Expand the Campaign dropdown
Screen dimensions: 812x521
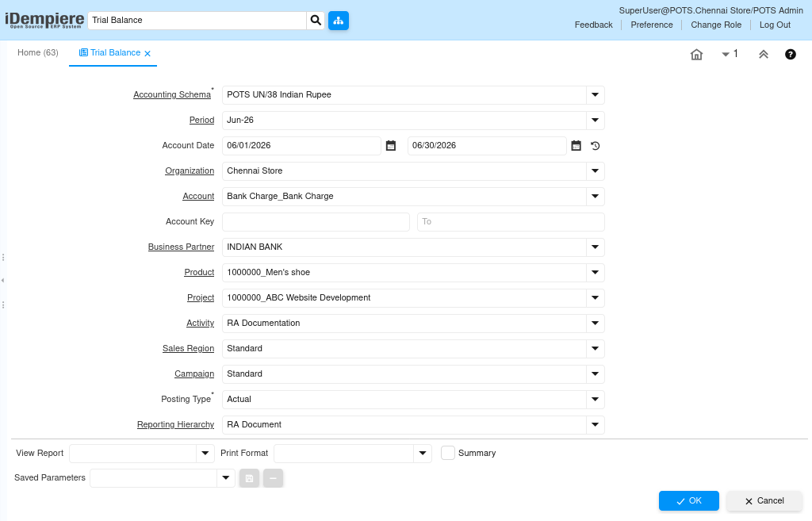(595, 374)
